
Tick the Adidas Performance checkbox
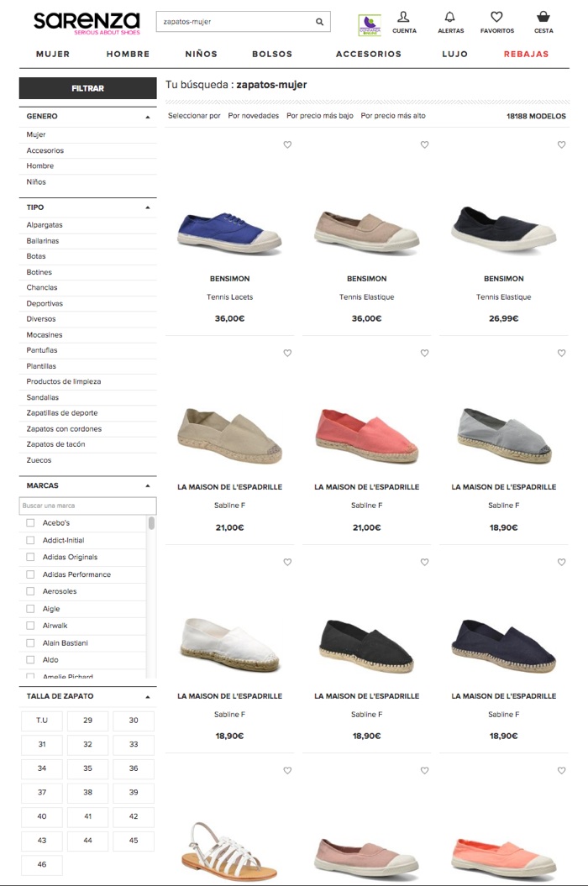point(30,574)
